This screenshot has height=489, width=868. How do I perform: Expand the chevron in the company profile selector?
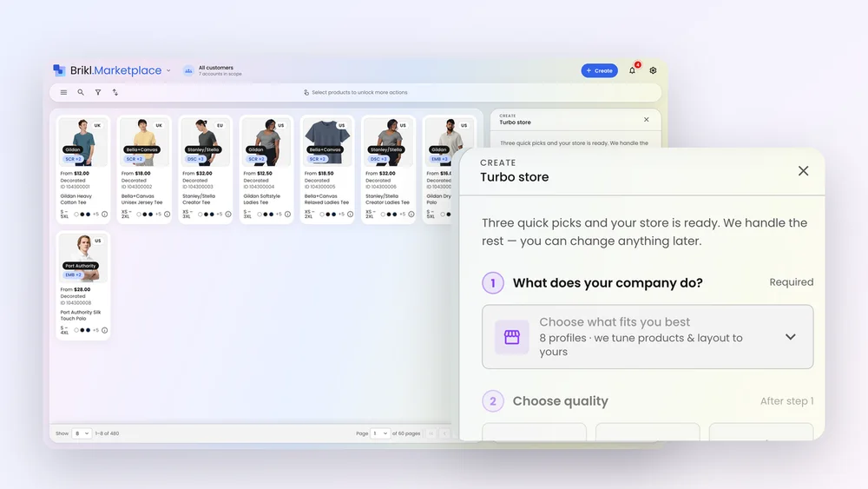[791, 337]
